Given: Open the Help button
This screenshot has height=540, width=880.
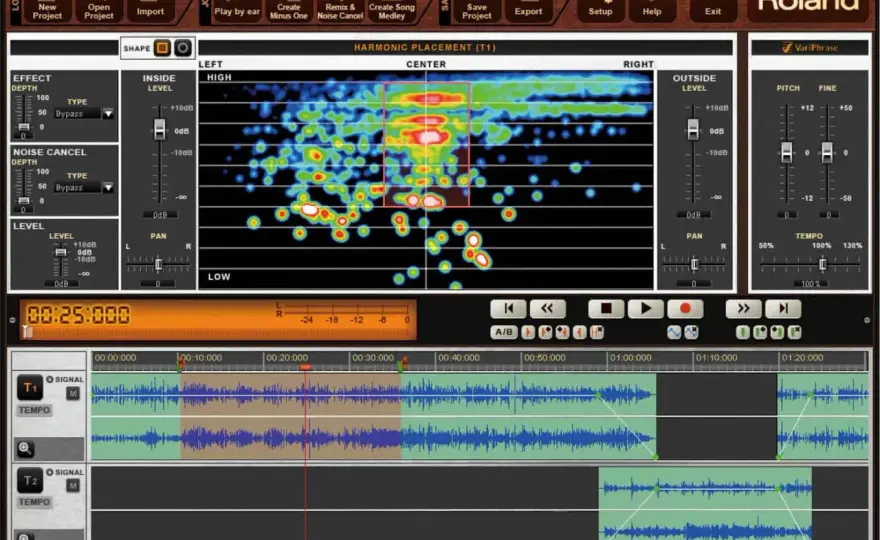Looking at the screenshot, I should click(652, 10).
